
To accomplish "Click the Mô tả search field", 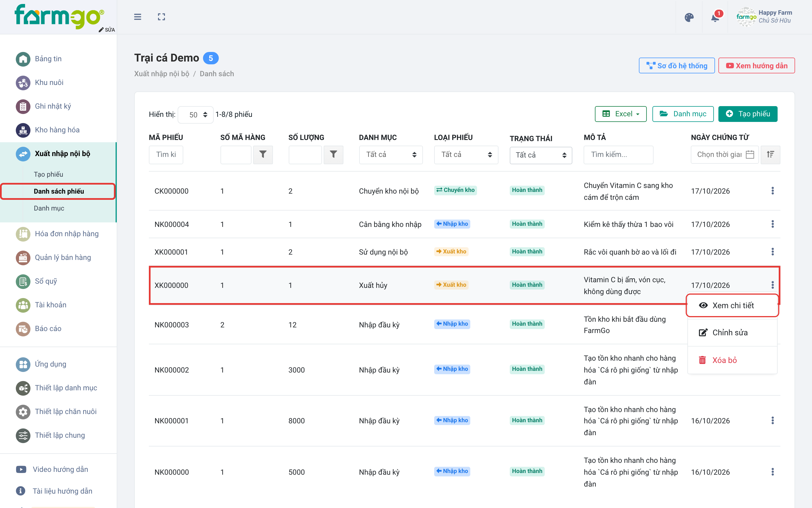I will pyautogui.click(x=618, y=155).
